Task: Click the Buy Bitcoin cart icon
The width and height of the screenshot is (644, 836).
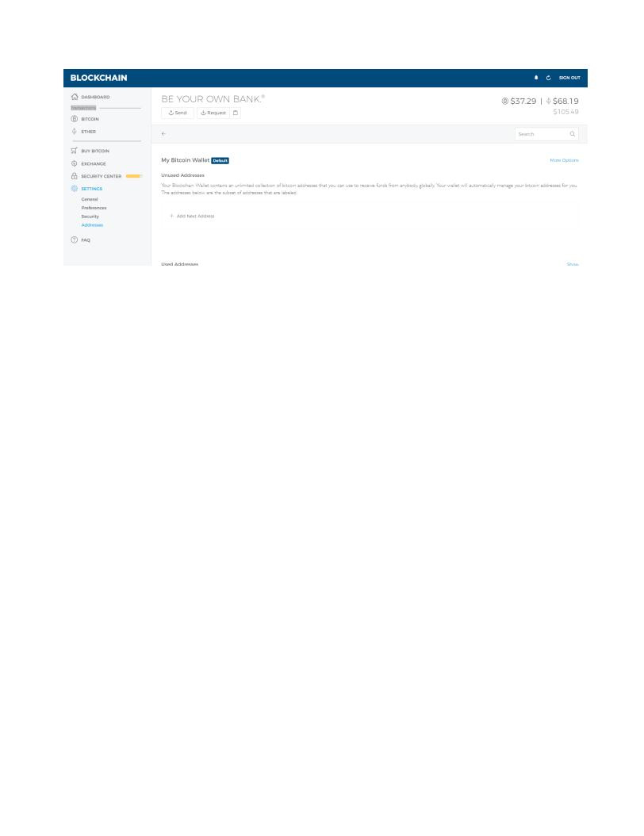Action: 74,151
